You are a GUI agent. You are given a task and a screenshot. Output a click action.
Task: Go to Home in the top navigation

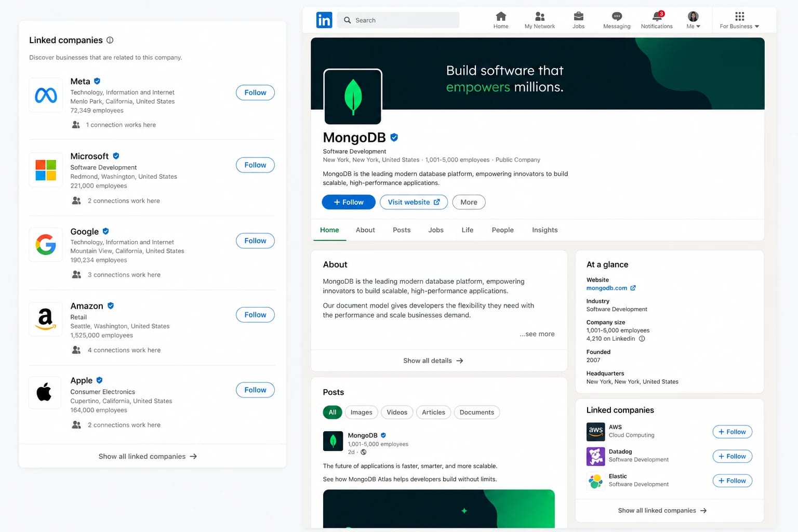tap(501, 20)
